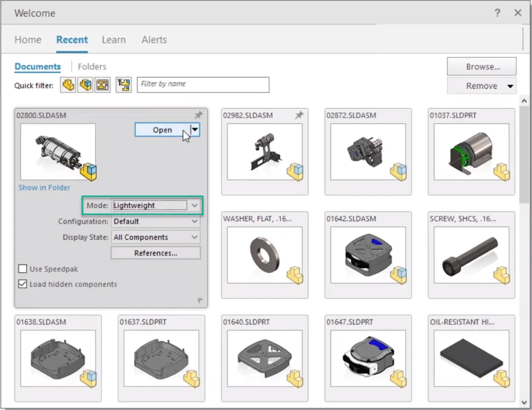532x410 pixels.
Task: Filter recent documents by assemblies
Action: point(85,85)
